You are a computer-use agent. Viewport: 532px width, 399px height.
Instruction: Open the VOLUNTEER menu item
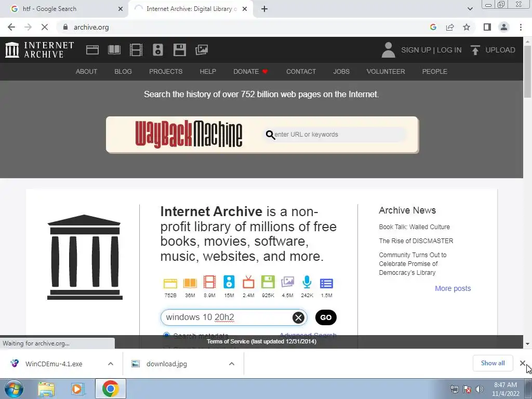click(386, 72)
